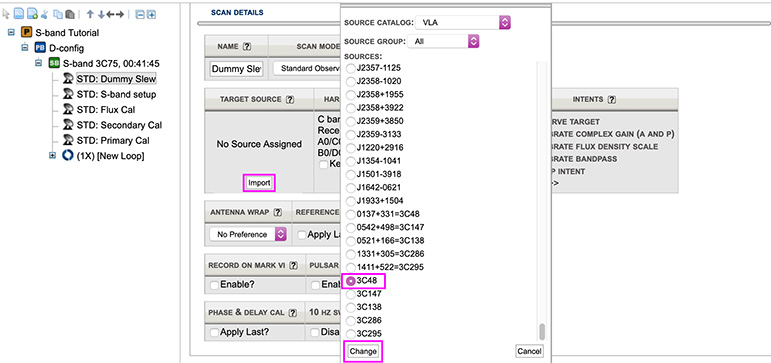
Task: Select STD: Dummy Slew scan in tree
Action: click(x=116, y=79)
